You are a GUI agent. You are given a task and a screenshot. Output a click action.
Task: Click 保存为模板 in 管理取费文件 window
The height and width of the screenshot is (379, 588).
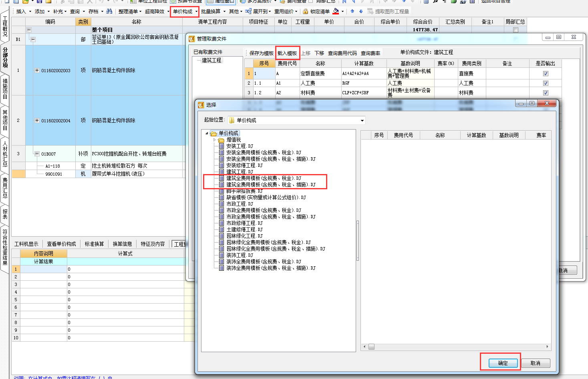click(261, 53)
